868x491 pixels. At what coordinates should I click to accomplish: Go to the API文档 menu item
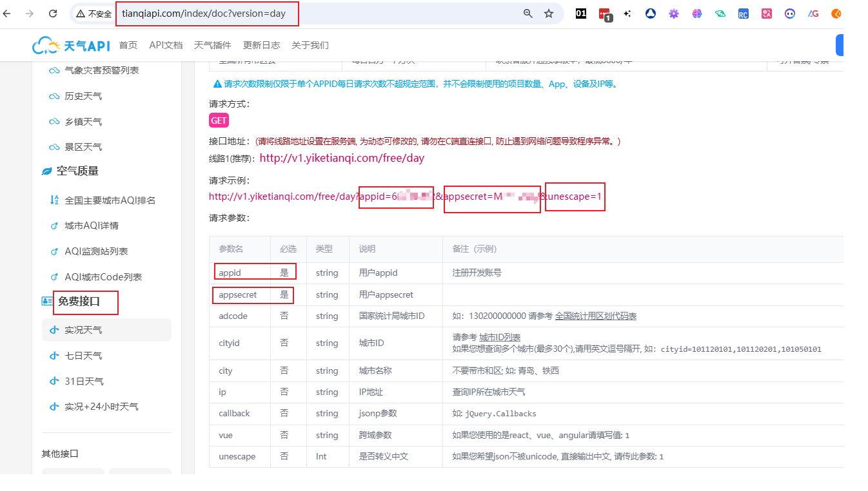coord(166,45)
